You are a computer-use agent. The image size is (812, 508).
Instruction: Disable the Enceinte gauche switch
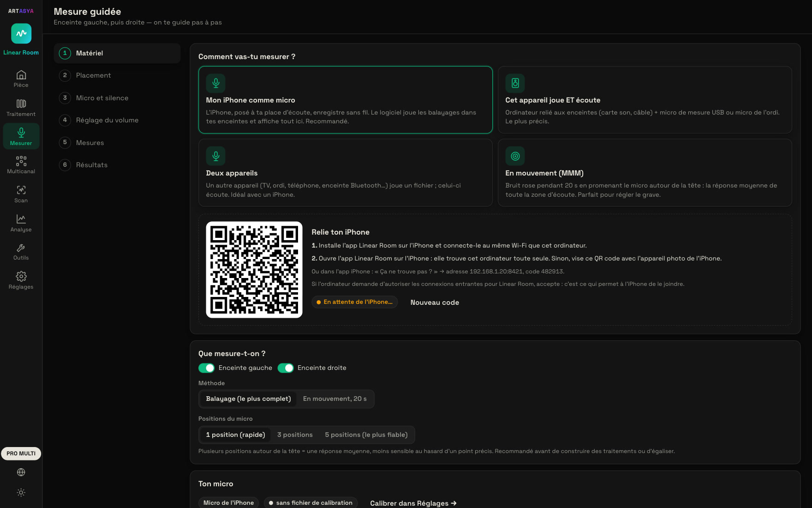click(x=207, y=368)
